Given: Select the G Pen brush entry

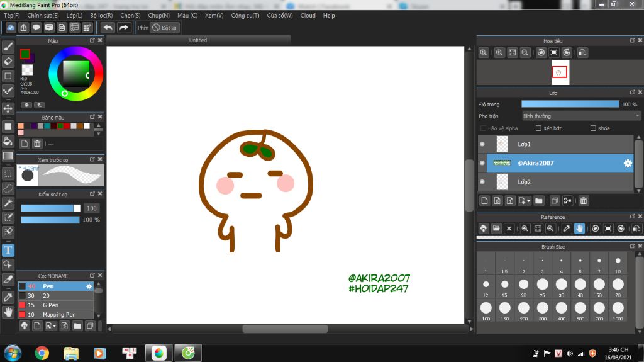Looking at the screenshot, I should (50, 305).
